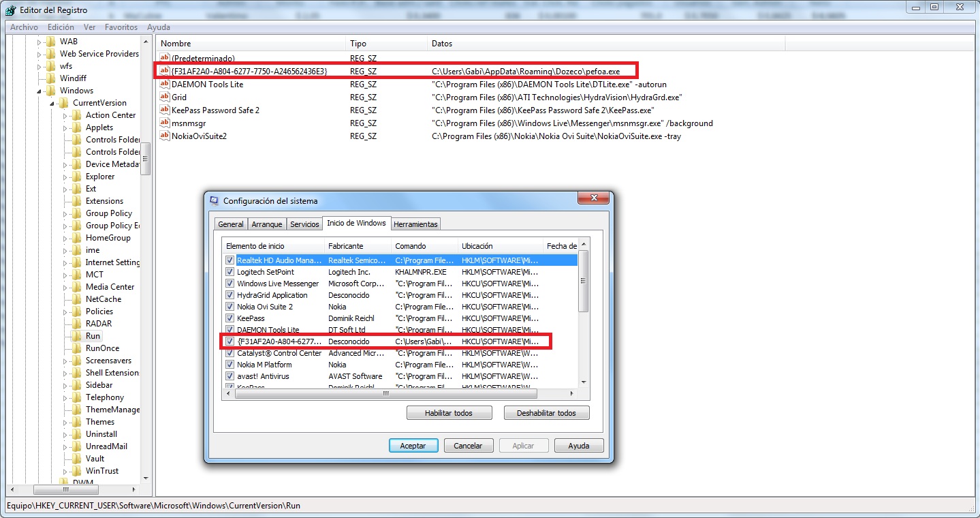
Task: Click the RunOnce folder icon
Action: [x=76, y=348]
